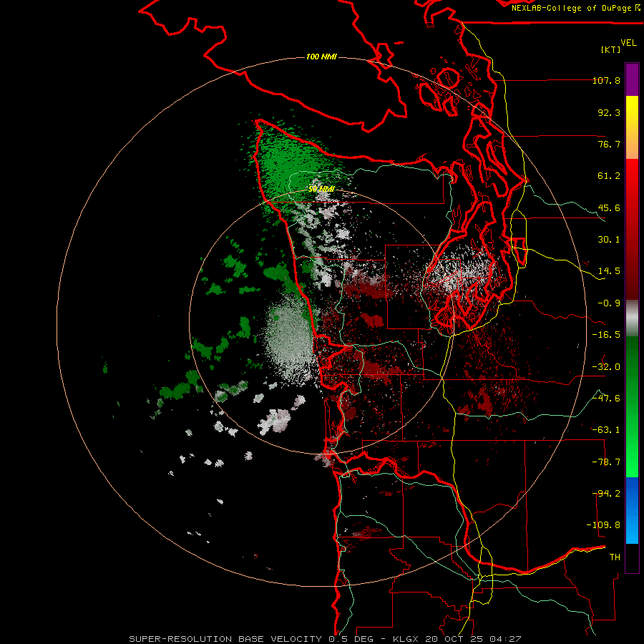Select the -47.6 legend value
The image size is (644, 644).
pos(606,399)
